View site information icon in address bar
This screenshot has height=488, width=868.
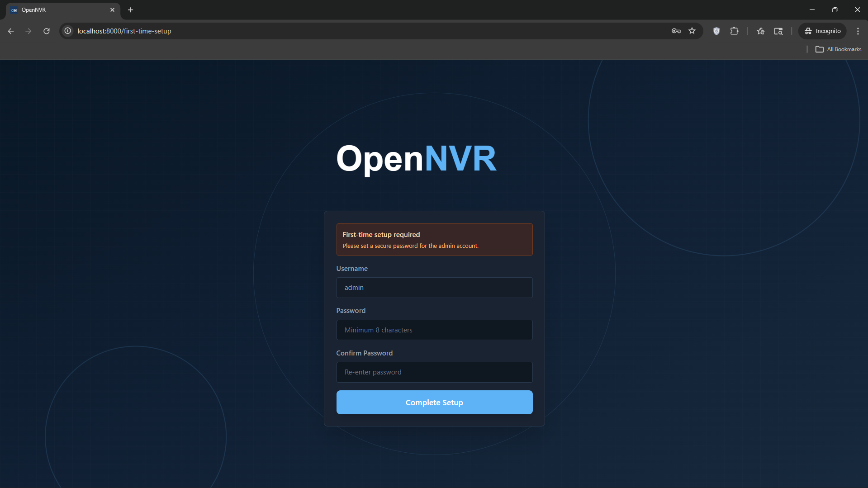coord(68,31)
